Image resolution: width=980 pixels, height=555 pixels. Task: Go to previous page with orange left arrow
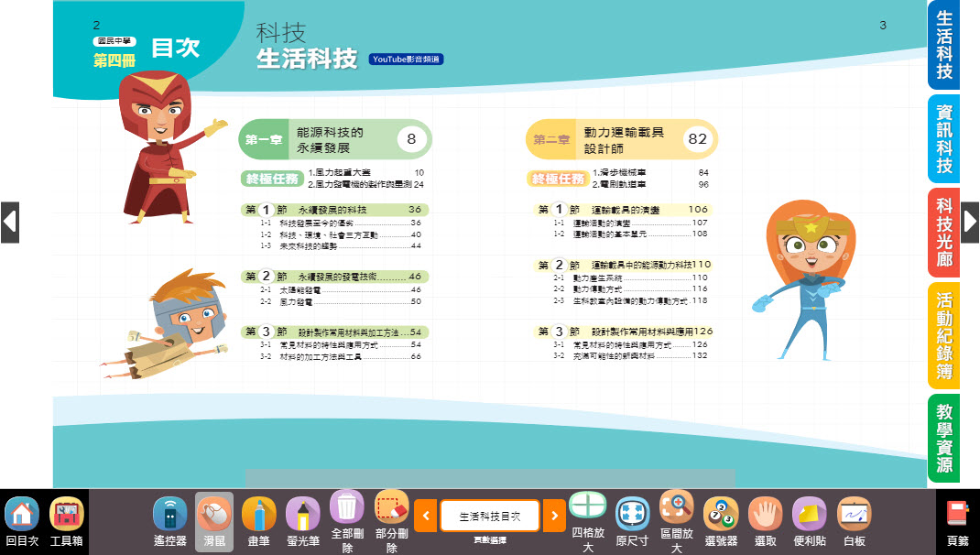(x=426, y=516)
